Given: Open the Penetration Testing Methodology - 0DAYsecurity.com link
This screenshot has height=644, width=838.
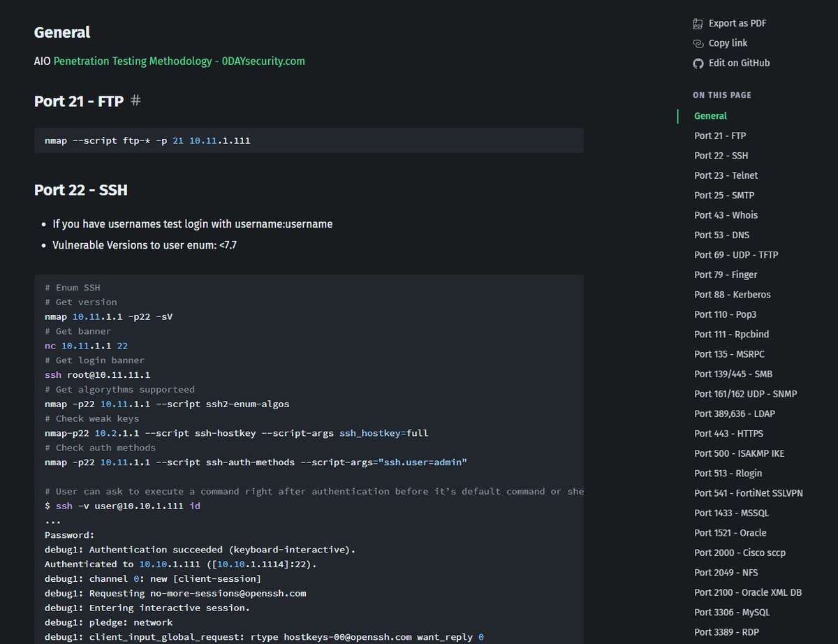Looking at the screenshot, I should 178,61.
